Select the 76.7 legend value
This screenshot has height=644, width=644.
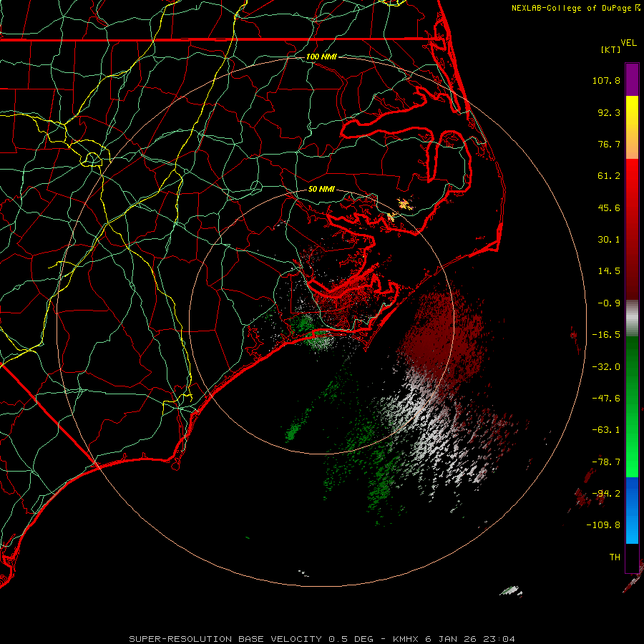(609, 144)
